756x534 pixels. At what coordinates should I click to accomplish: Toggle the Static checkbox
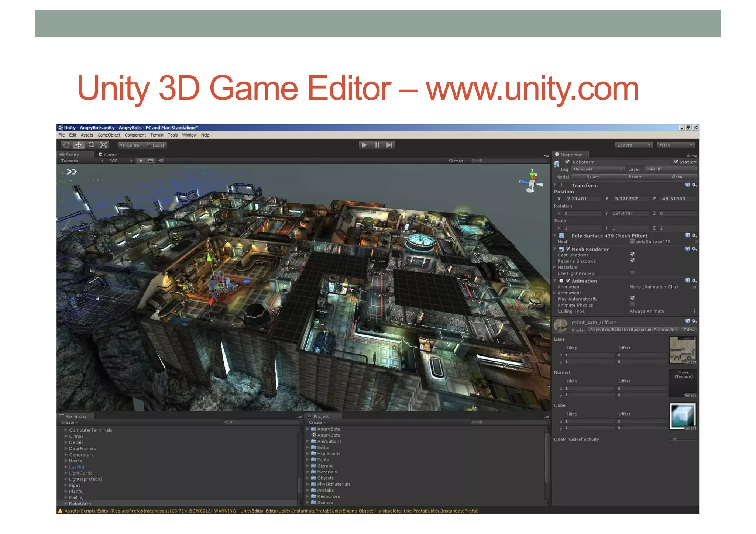(676, 162)
